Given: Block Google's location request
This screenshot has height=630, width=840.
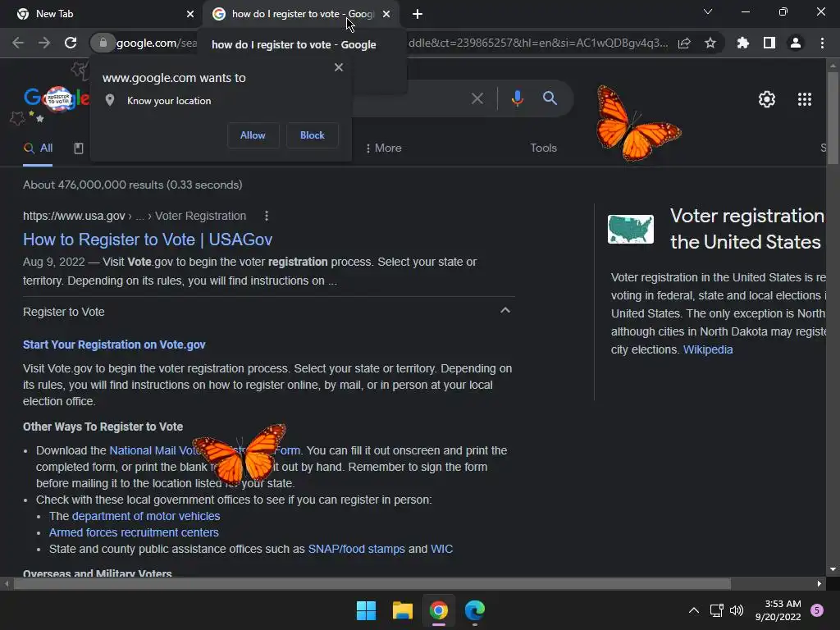Looking at the screenshot, I should tap(313, 135).
